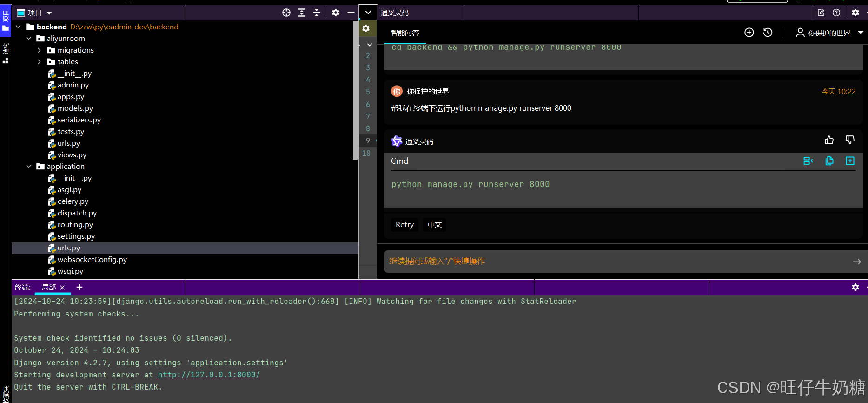Expand the migrations folder

(x=39, y=50)
